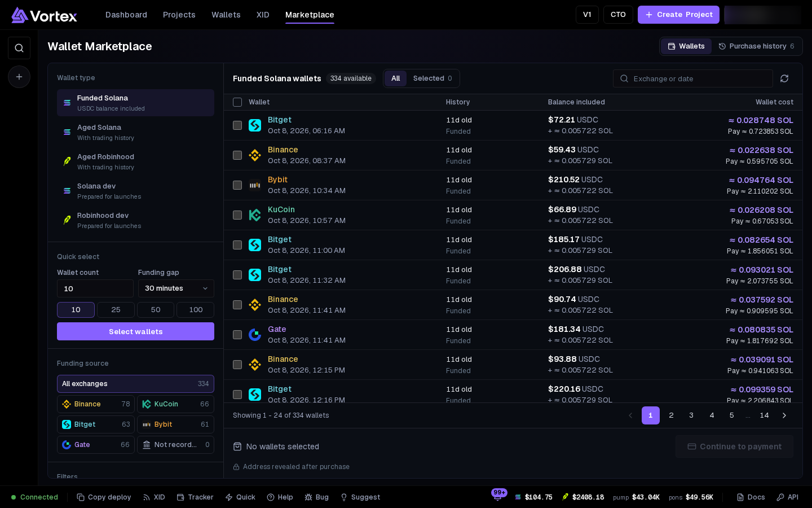Image resolution: width=812 pixels, height=508 pixels.
Task: Switch to the Purchase history tab
Action: click(x=756, y=46)
